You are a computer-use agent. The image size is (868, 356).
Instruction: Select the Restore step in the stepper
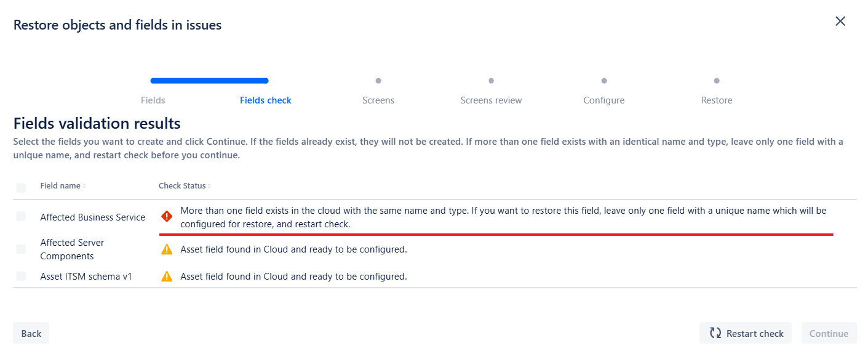pos(717,100)
